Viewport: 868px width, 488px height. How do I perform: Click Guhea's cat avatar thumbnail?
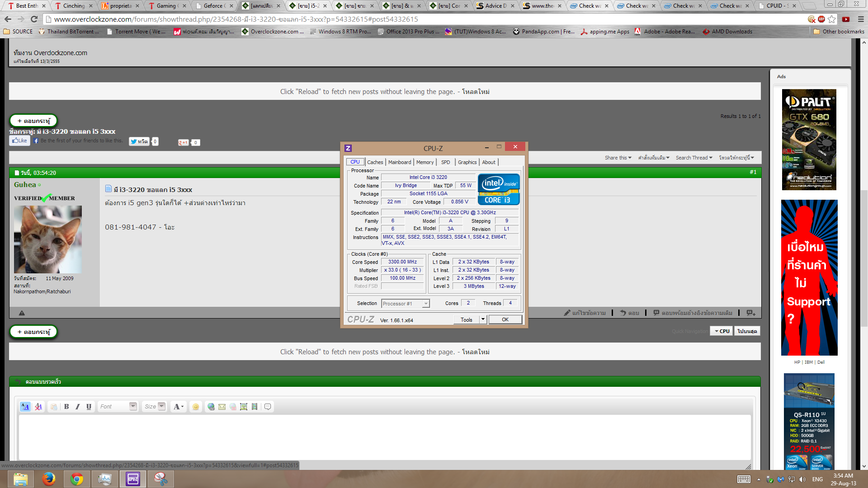point(48,239)
